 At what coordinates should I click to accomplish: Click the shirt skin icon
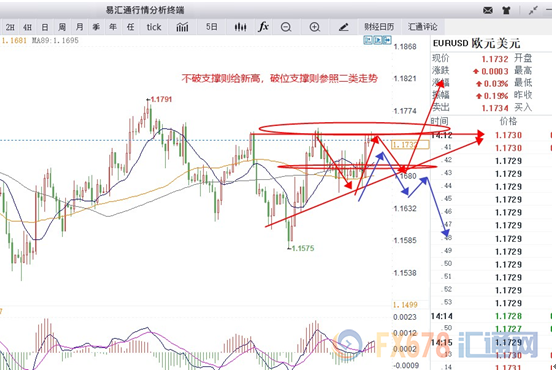pyautogui.click(x=506, y=10)
